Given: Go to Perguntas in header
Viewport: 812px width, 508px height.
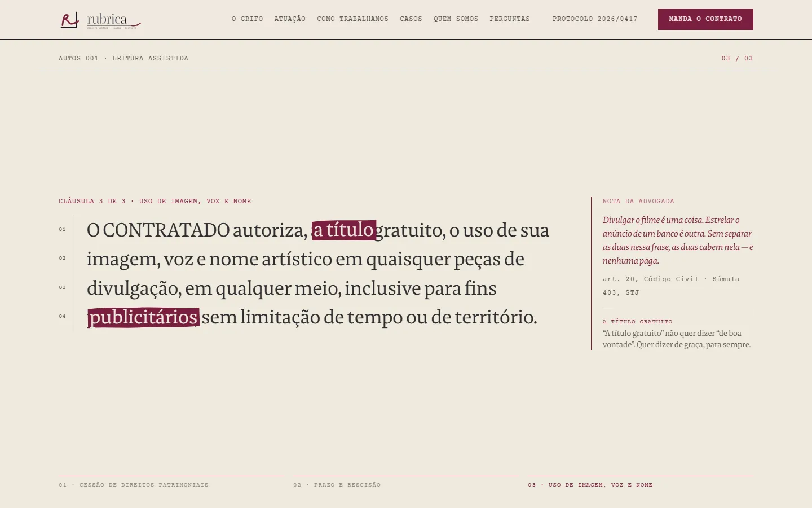Looking at the screenshot, I should click(x=510, y=19).
